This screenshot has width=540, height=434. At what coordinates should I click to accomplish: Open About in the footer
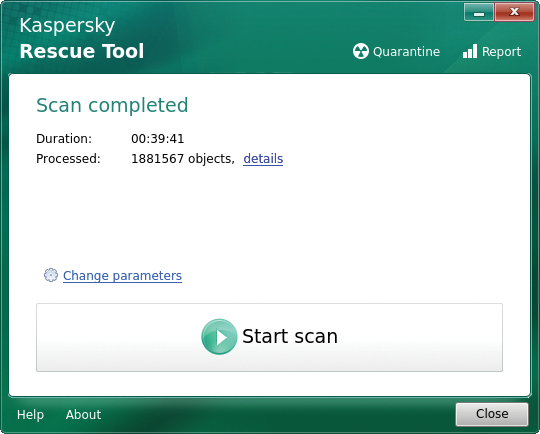tap(83, 414)
